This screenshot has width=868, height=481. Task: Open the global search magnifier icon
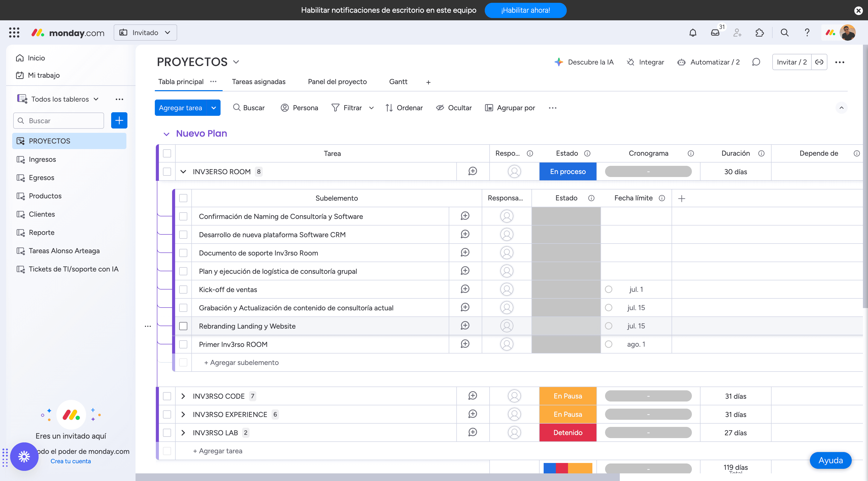784,33
